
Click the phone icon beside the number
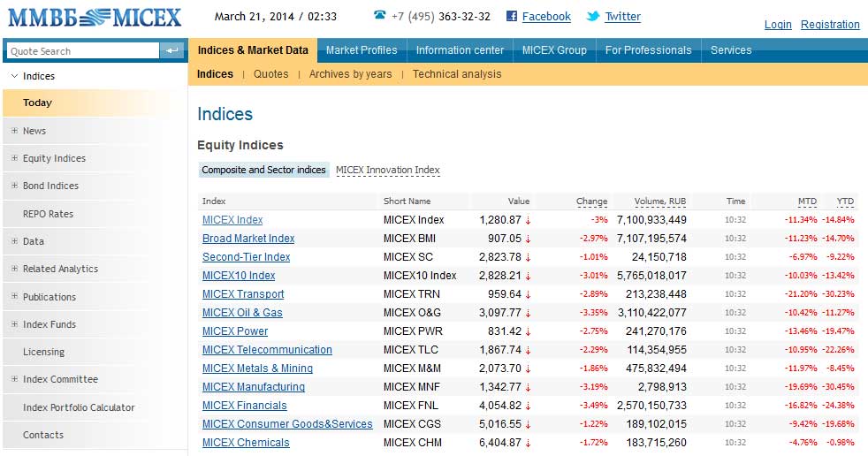(x=379, y=15)
